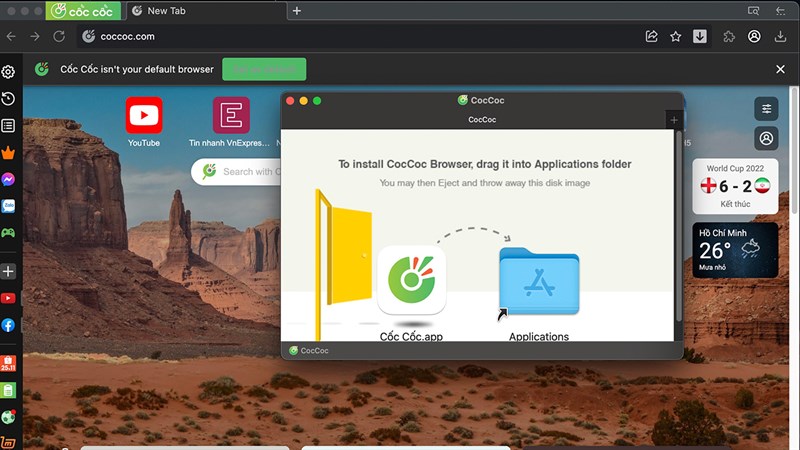The width and height of the screenshot is (800, 450).
Task: Open sidebar Settings gear icon
Action: tap(8, 72)
